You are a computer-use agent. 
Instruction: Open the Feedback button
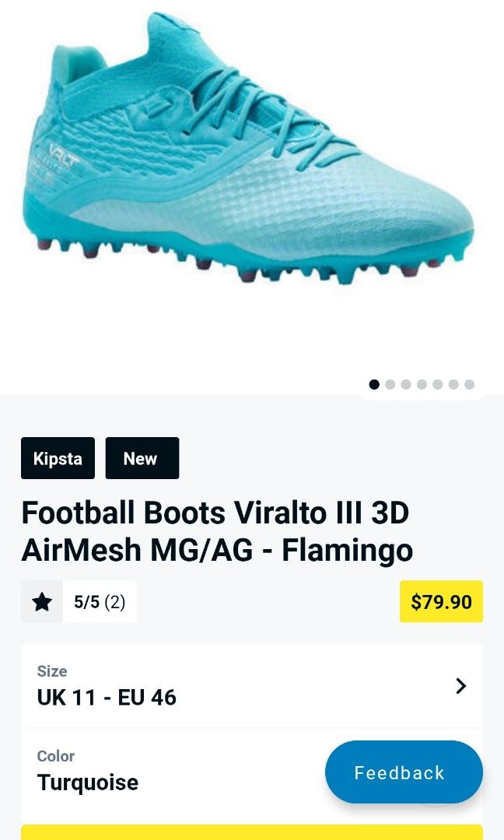(x=404, y=772)
